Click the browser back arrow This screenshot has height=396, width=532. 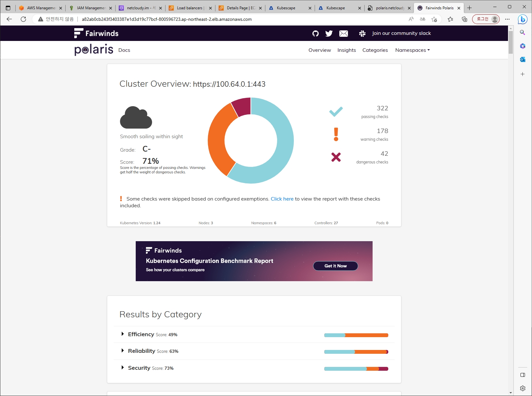pos(9,19)
